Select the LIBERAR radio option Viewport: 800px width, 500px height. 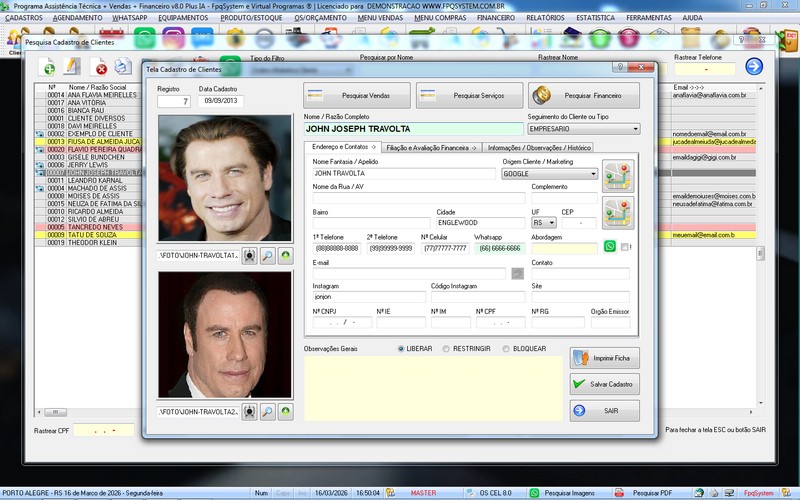tap(401, 349)
